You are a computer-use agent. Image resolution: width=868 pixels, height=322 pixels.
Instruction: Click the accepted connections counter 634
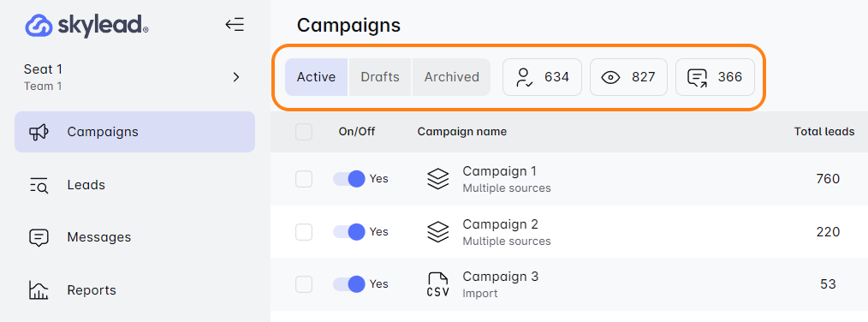pos(542,77)
